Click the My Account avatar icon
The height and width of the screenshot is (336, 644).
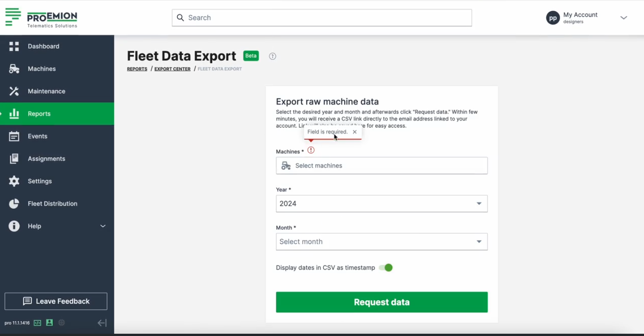pyautogui.click(x=553, y=18)
